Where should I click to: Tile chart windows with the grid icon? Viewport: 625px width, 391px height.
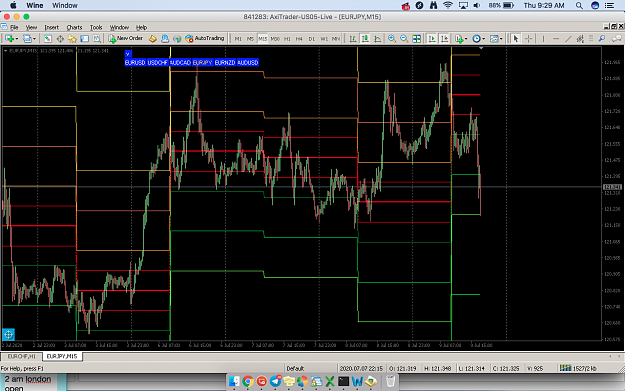417,39
